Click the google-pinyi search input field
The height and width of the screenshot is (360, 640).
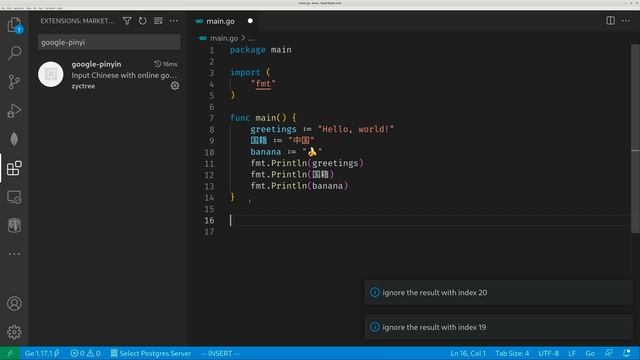click(x=109, y=42)
